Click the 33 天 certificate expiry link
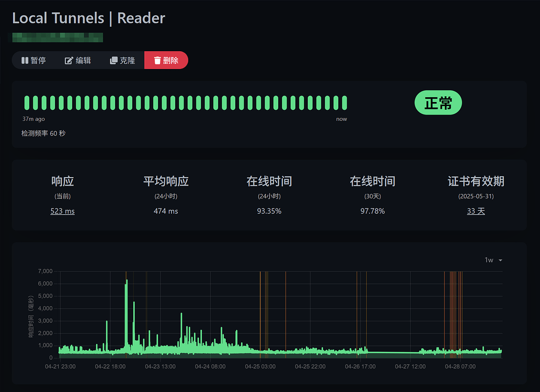Image resolution: width=540 pixels, height=392 pixels. (x=476, y=211)
